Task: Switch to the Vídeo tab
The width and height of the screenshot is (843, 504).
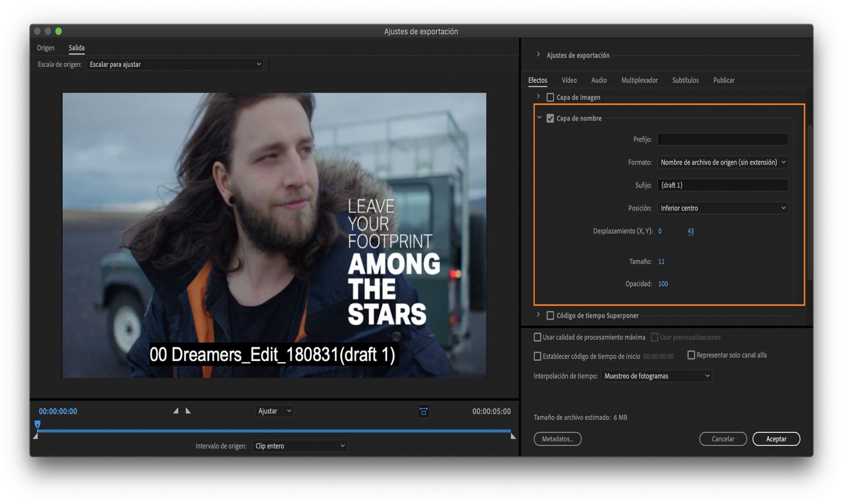Action: [569, 80]
